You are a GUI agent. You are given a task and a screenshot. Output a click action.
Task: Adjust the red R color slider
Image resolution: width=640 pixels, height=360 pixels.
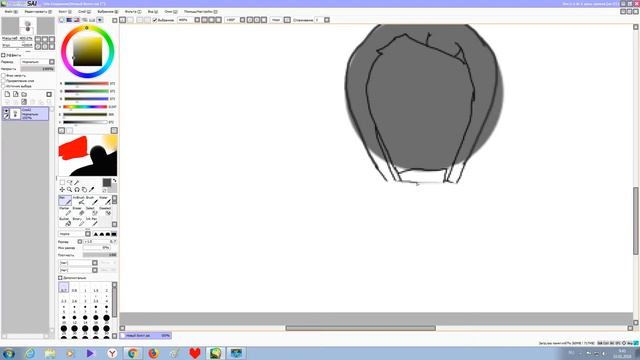click(x=86, y=84)
